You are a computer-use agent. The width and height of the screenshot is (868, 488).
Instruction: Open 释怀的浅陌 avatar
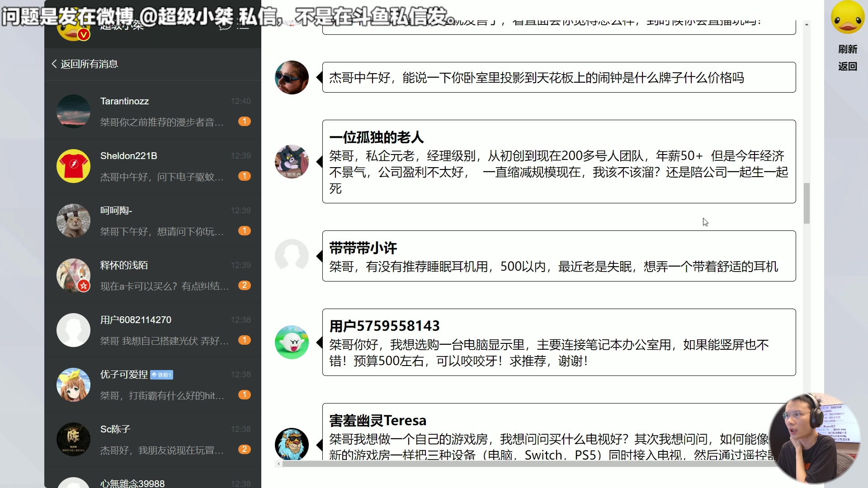tap(73, 275)
